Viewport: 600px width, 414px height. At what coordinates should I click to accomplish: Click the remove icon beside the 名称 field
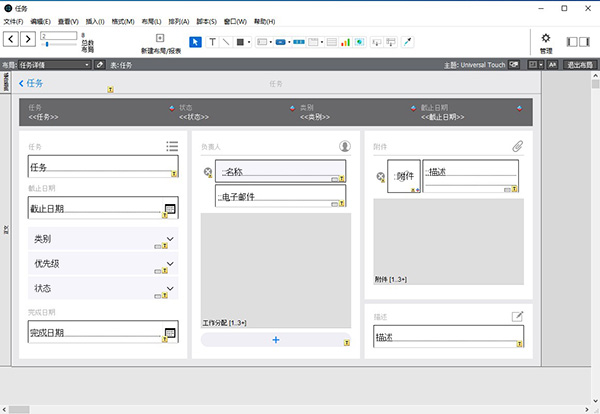click(x=207, y=172)
